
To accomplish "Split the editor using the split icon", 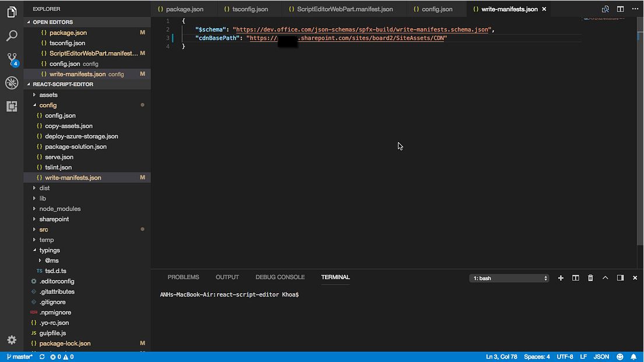I will pos(619,9).
